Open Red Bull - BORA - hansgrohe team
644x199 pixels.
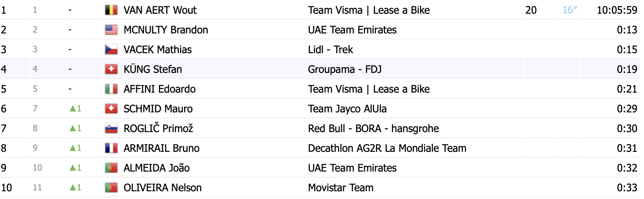pyautogui.click(x=373, y=129)
